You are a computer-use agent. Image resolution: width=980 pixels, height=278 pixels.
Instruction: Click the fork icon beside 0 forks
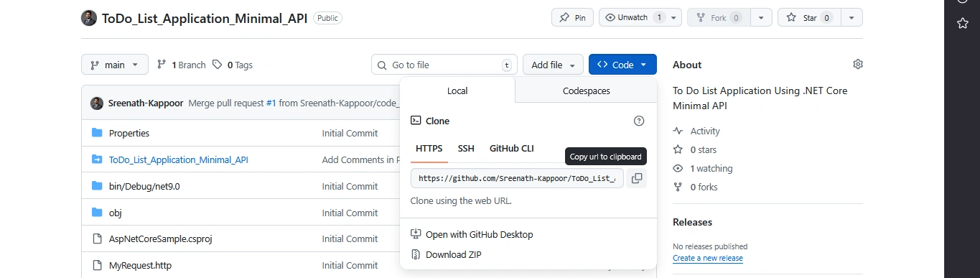[678, 187]
